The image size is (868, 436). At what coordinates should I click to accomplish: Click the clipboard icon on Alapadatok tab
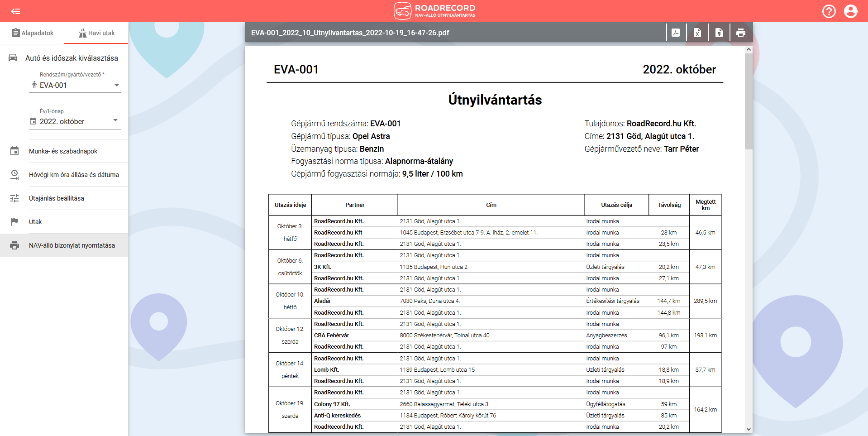(16, 33)
